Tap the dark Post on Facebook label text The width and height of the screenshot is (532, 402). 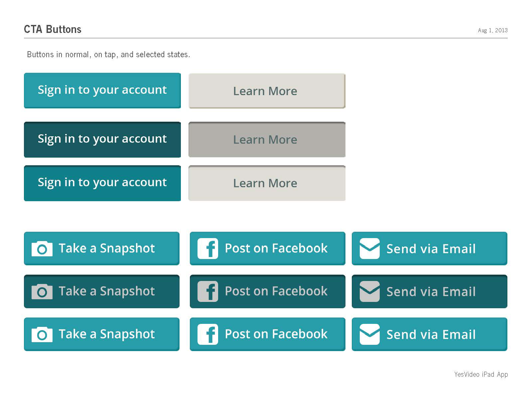click(276, 291)
